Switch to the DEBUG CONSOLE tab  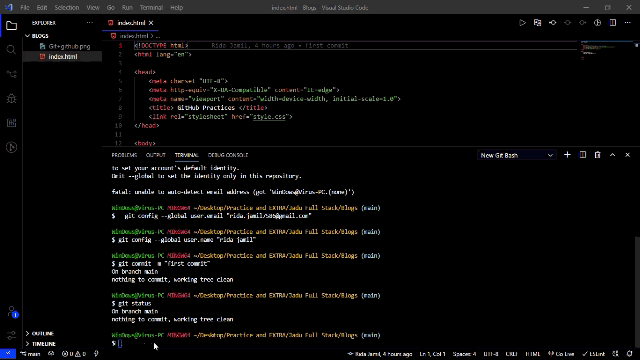tap(228, 155)
